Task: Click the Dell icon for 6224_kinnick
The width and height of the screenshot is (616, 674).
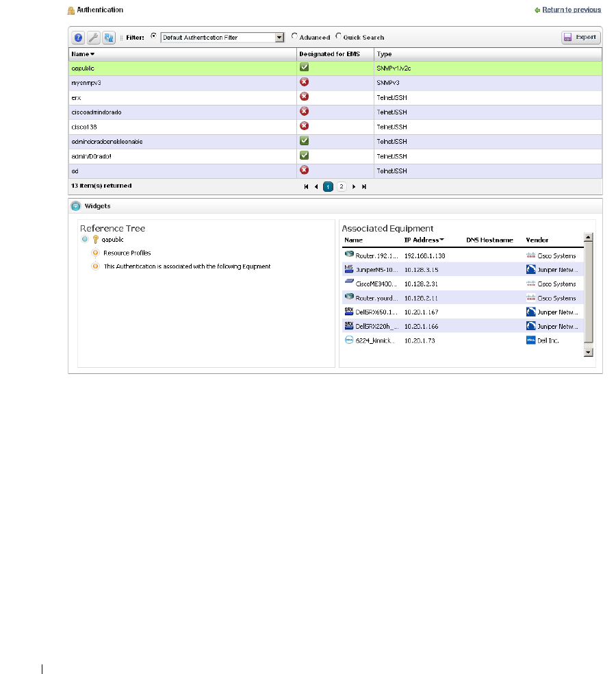Action: (x=349, y=340)
